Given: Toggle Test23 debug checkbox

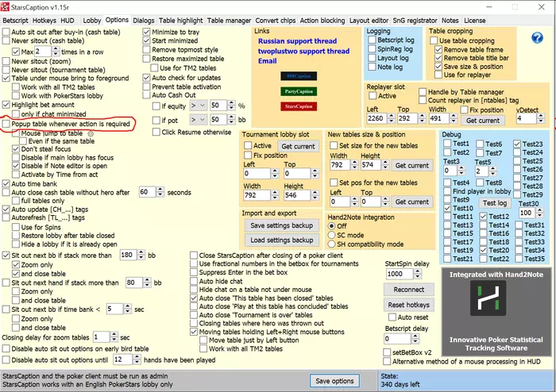Looking at the screenshot, I should 517,144.
